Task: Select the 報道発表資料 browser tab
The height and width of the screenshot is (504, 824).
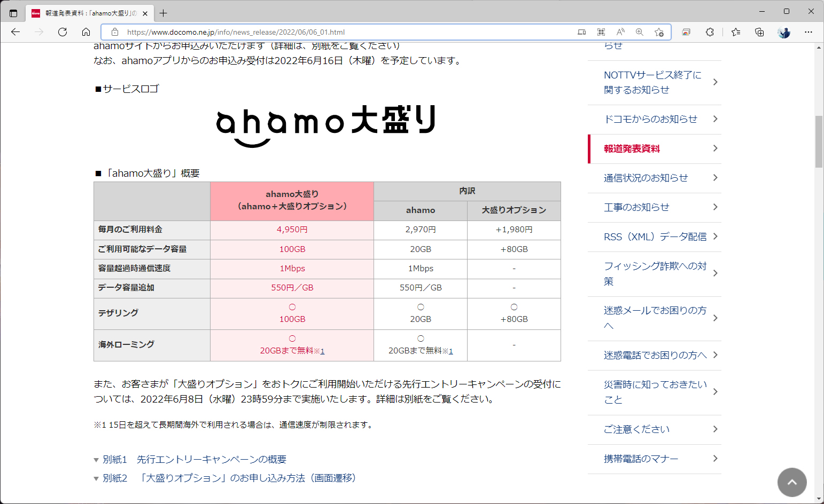Action: click(85, 13)
